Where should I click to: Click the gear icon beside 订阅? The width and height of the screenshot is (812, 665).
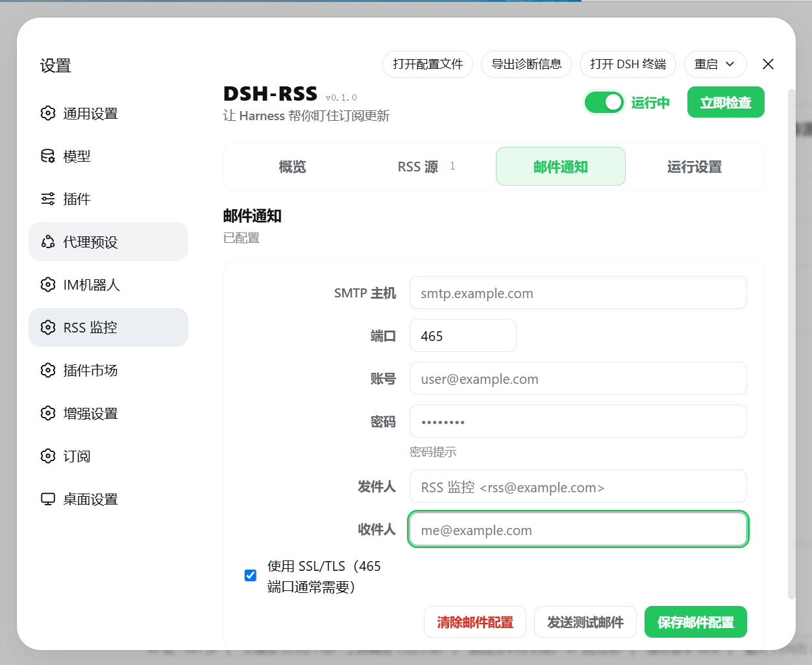tap(48, 456)
